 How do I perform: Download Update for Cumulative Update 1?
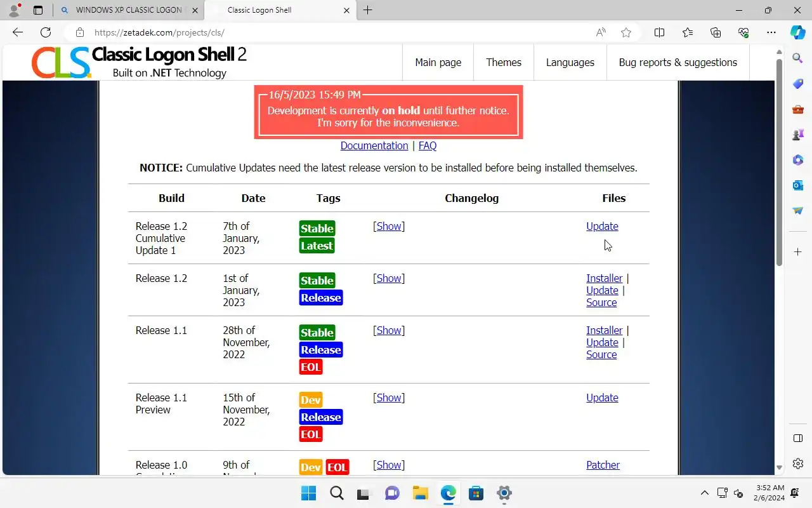pos(602,226)
